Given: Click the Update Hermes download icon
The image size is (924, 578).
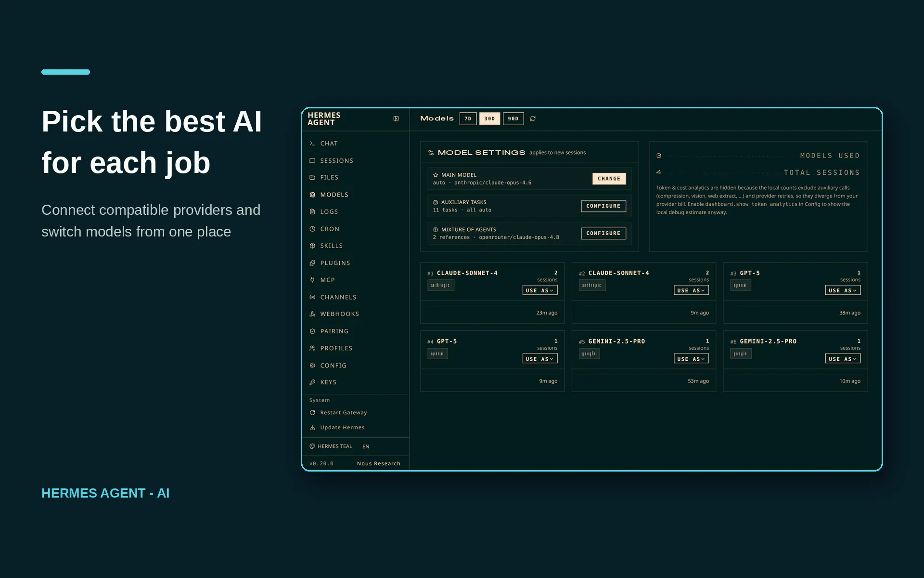Looking at the screenshot, I should 312,428.
